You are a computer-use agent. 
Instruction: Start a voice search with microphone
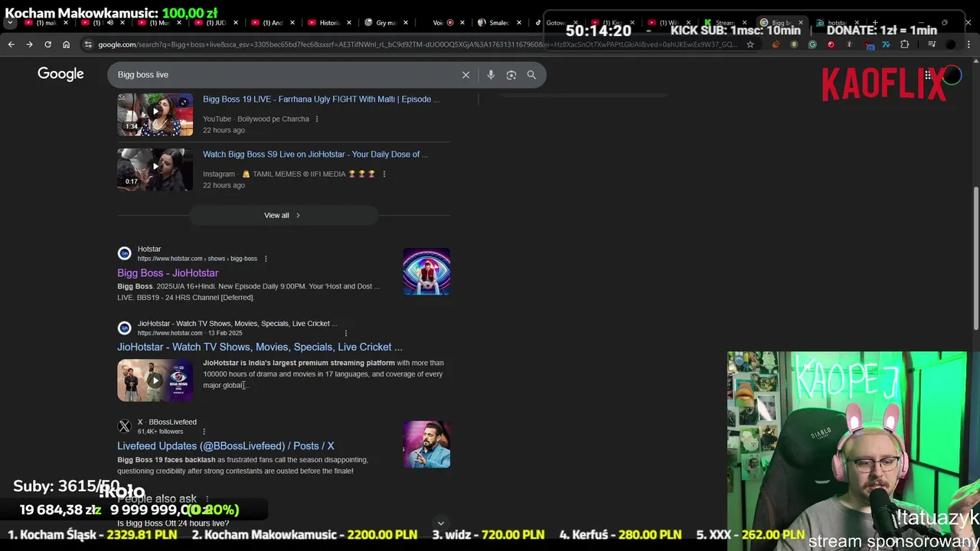coord(491,74)
